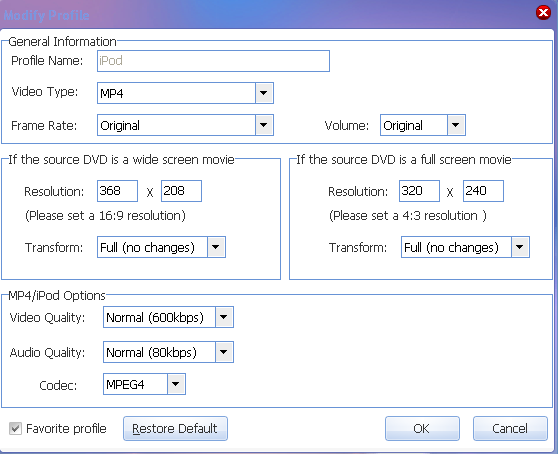Expand the Frame Rate dropdown
558x454 pixels.
(x=185, y=125)
